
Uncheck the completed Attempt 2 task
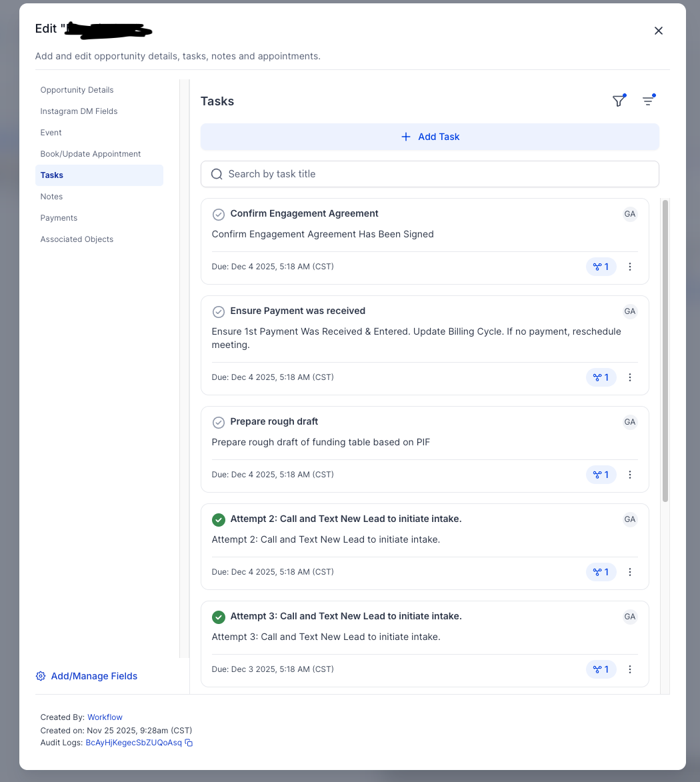[218, 519]
